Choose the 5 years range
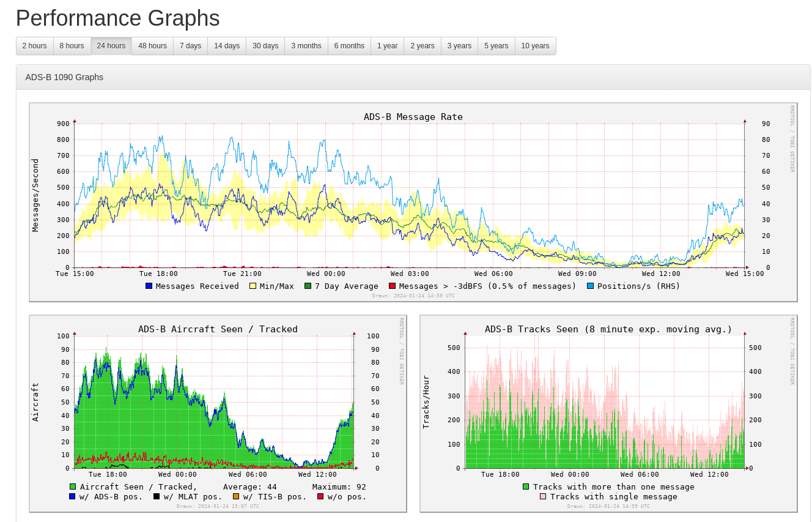812x522 pixels. [496, 46]
